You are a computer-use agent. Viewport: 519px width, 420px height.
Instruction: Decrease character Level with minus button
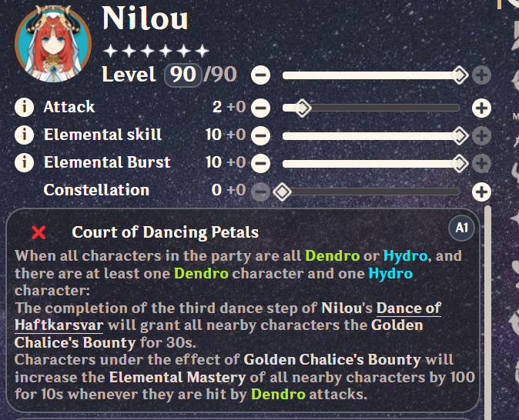point(261,75)
